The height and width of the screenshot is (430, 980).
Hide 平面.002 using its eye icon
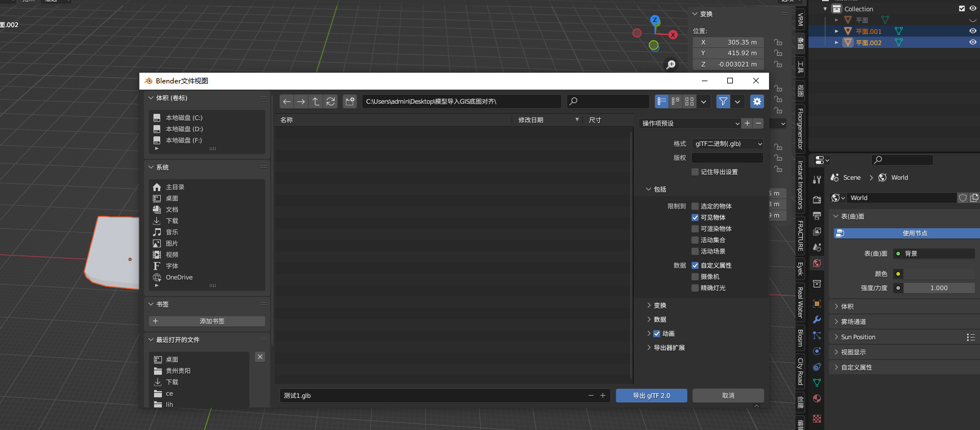973,42
